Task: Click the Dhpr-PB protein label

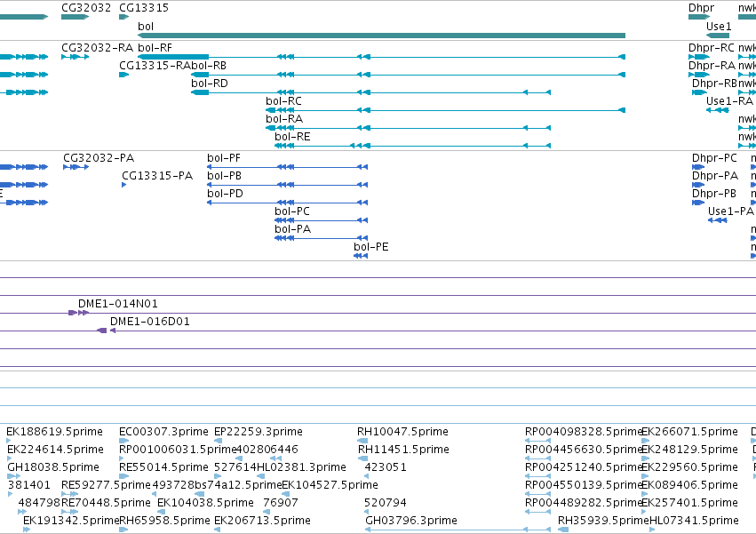Action: [714, 194]
